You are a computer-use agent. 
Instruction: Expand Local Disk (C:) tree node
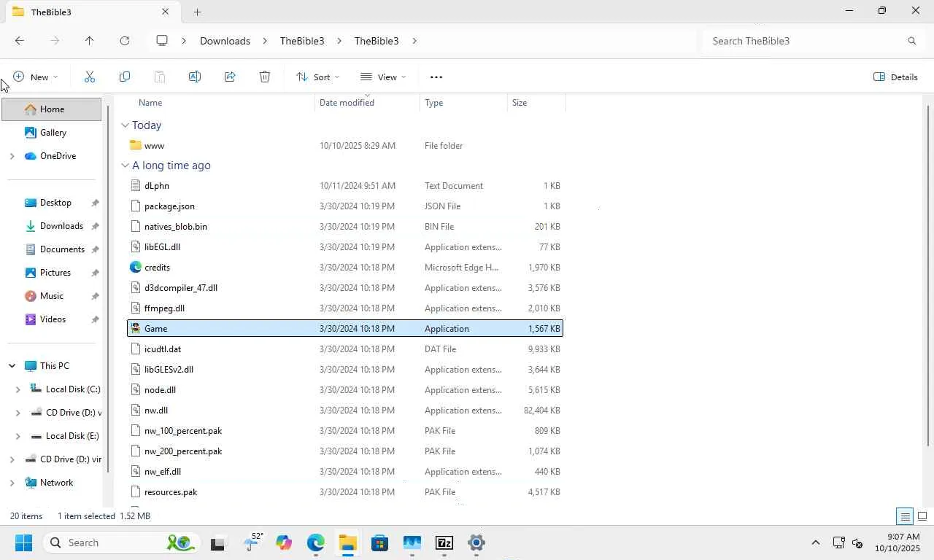[18, 389]
